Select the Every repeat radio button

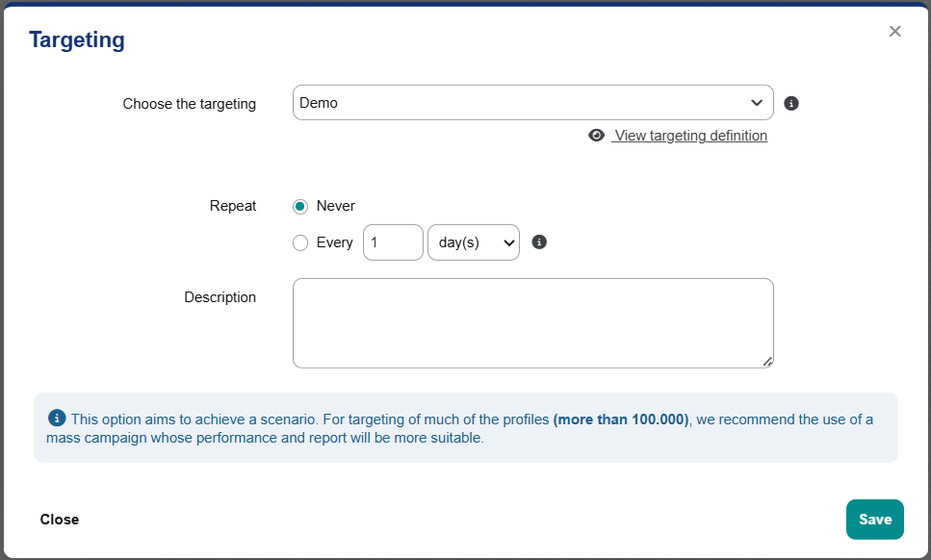300,242
